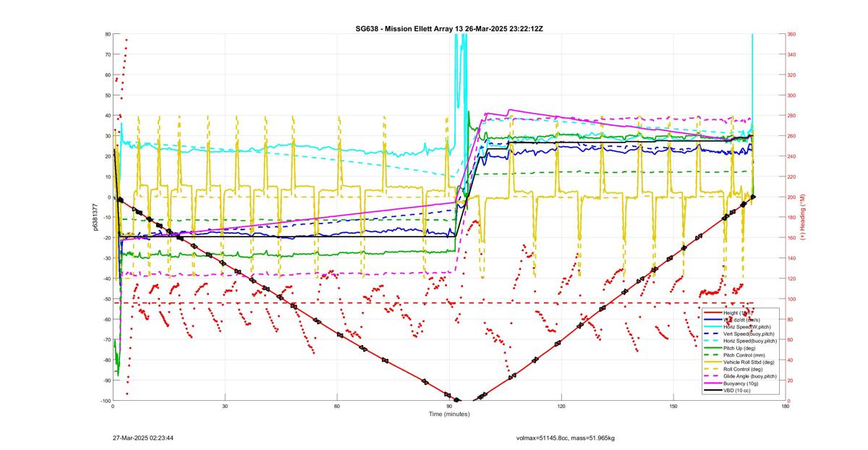Click the solid green Pitch Up legend sample
This screenshot has width=868, height=450.
712,348
